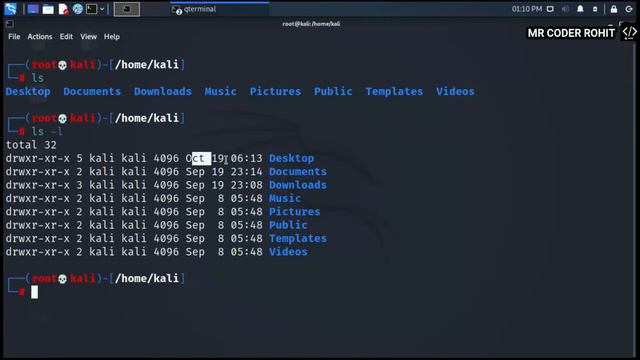Place cursor at the last prompt's block cursor
Image resolution: width=640 pixels, height=360 pixels.
[34, 292]
